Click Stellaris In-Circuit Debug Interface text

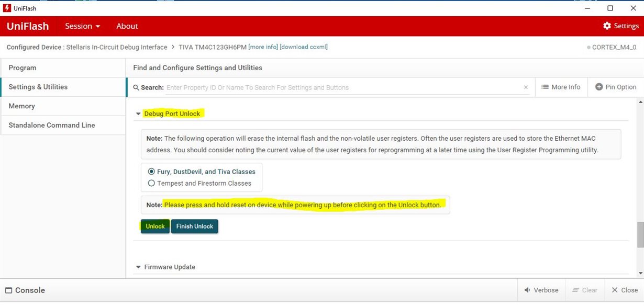click(117, 47)
